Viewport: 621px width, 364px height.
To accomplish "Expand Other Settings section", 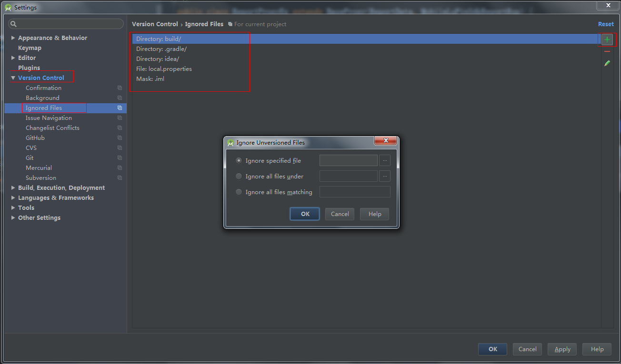I will pyautogui.click(x=13, y=218).
